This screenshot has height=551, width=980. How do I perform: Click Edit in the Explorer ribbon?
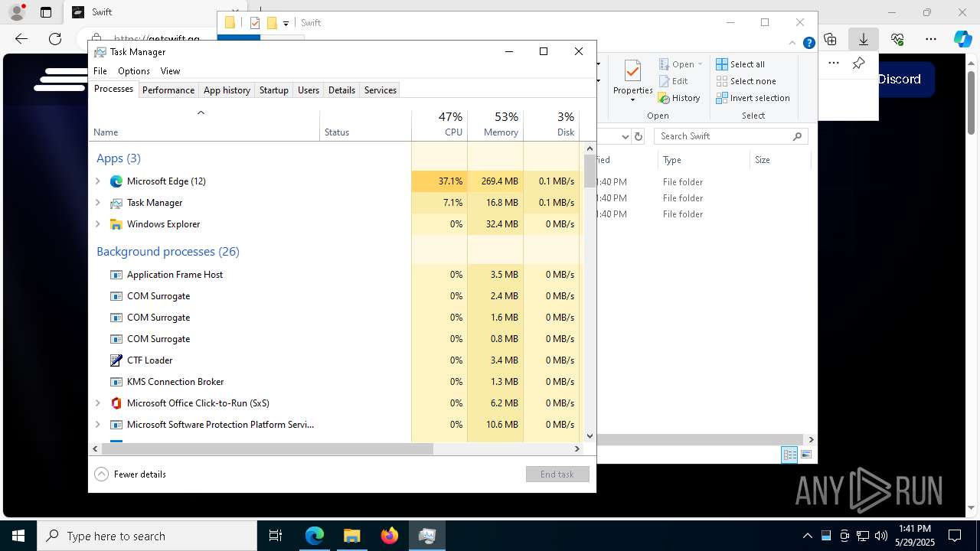click(673, 81)
